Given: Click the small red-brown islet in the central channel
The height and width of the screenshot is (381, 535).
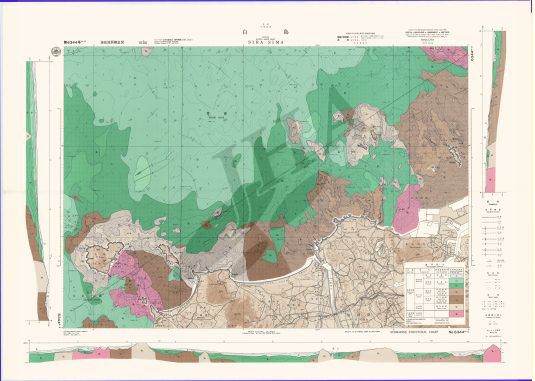Looking at the screenshot, I should (x=206, y=224).
